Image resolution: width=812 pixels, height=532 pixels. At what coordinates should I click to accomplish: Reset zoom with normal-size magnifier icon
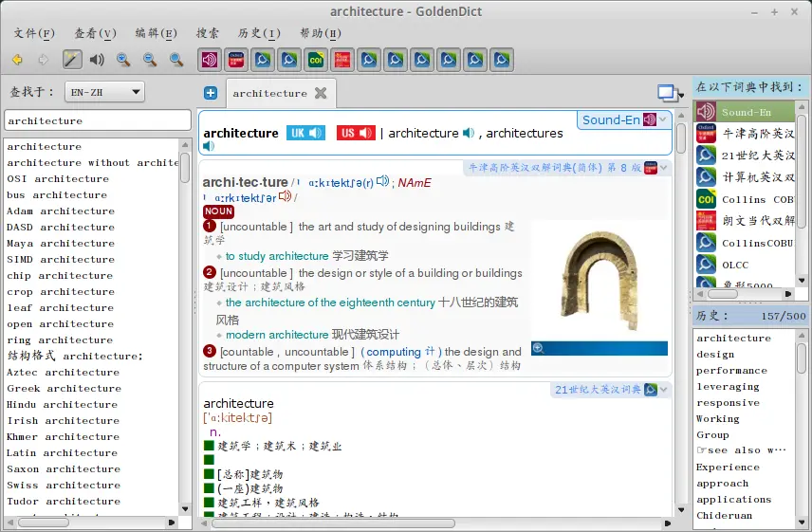[x=176, y=60]
